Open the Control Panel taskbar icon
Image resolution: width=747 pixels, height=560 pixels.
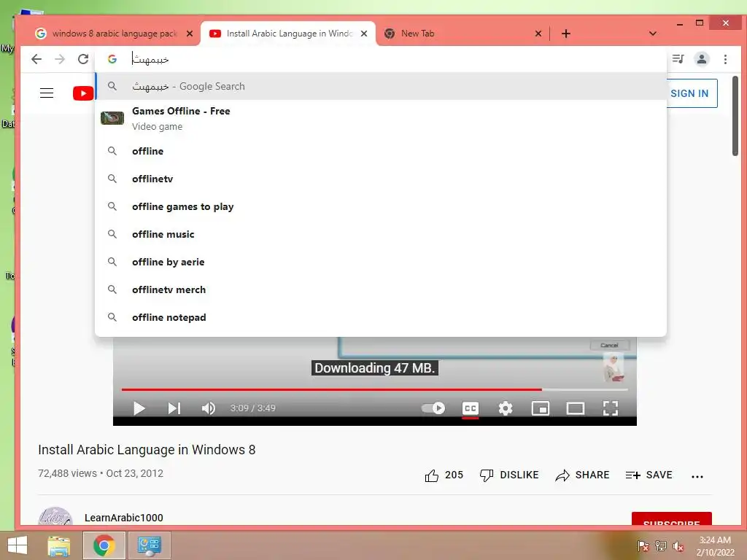[x=149, y=545]
